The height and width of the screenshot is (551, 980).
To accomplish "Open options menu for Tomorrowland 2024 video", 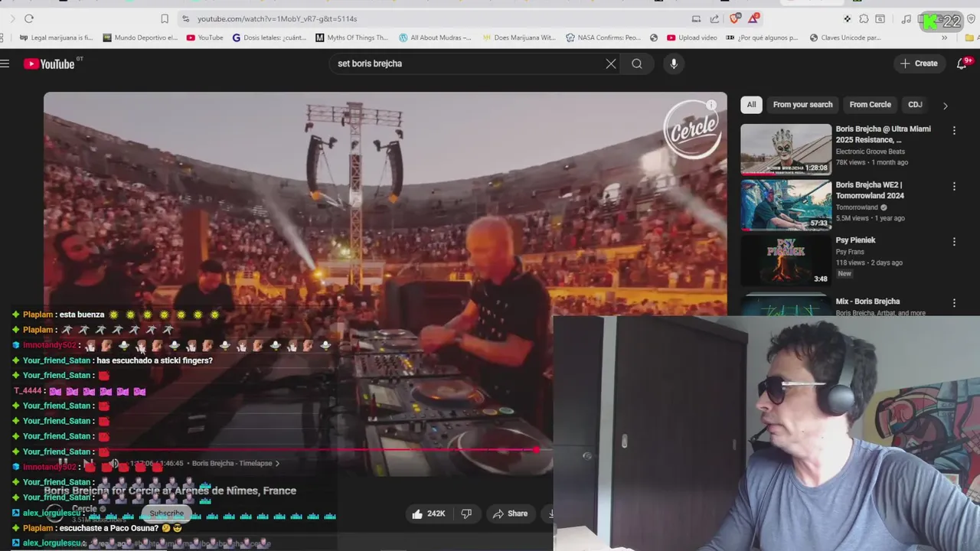I will click(x=954, y=187).
